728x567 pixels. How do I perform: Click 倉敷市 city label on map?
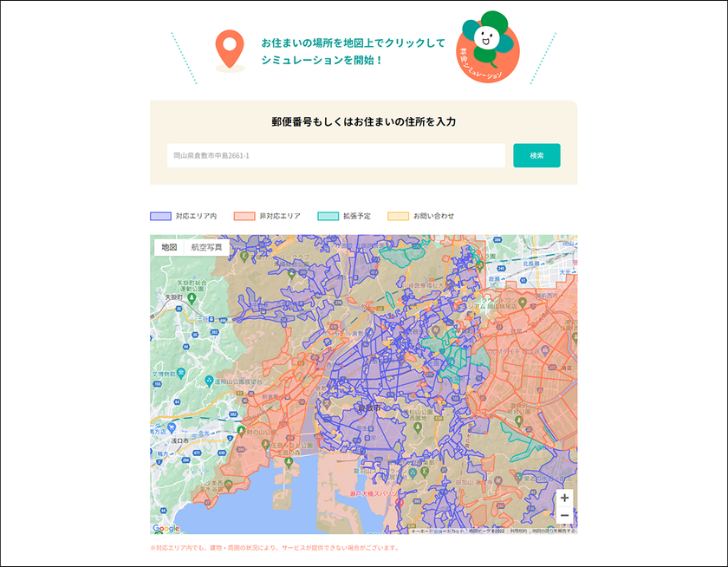coord(369,408)
